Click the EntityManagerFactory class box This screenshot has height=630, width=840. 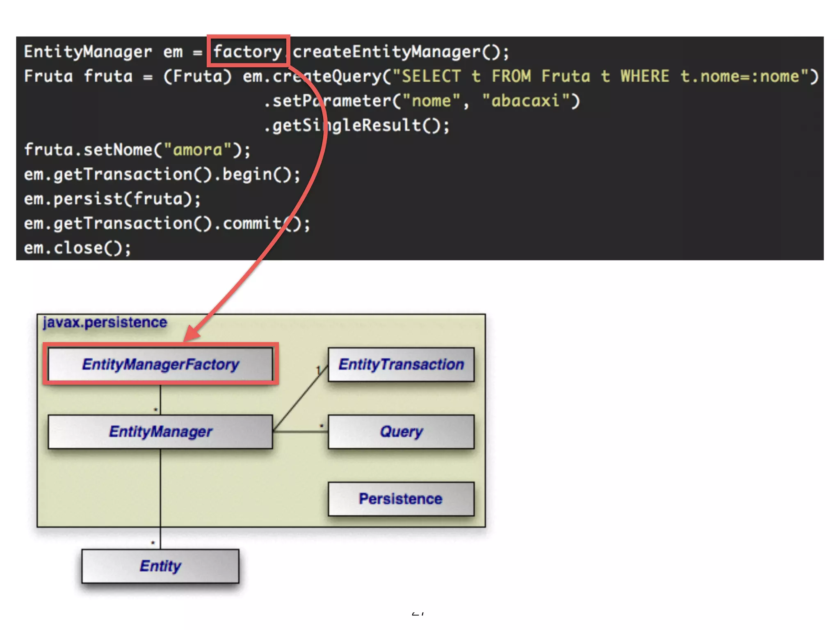click(x=160, y=364)
